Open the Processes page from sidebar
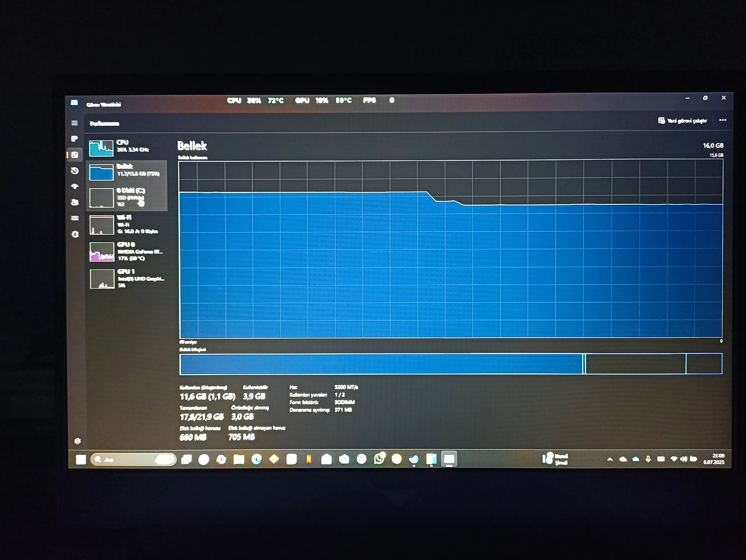 coord(75,139)
